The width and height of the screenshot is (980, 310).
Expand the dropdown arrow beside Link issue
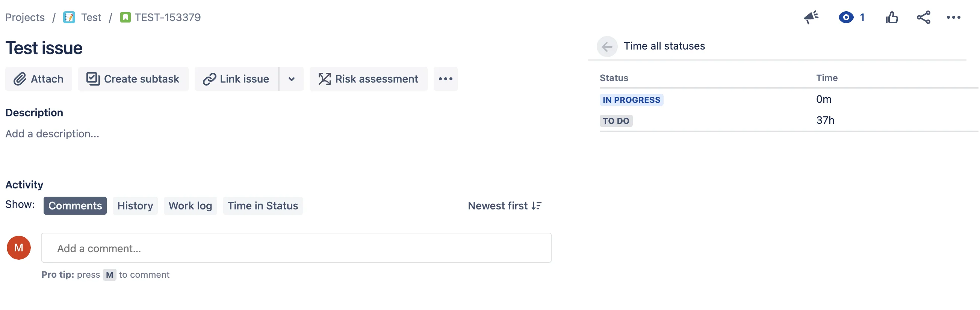point(292,79)
